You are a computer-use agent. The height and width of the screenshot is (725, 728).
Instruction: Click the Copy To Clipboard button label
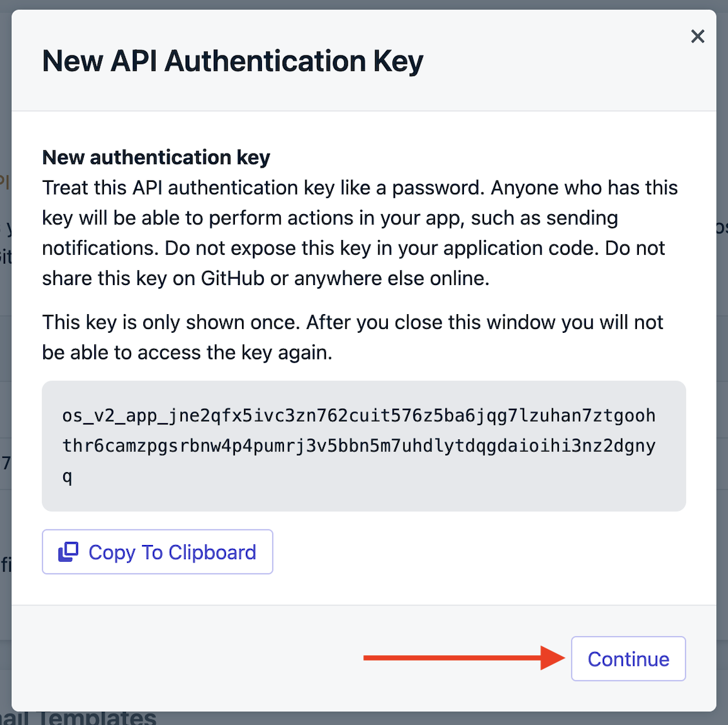pyautogui.click(x=172, y=552)
